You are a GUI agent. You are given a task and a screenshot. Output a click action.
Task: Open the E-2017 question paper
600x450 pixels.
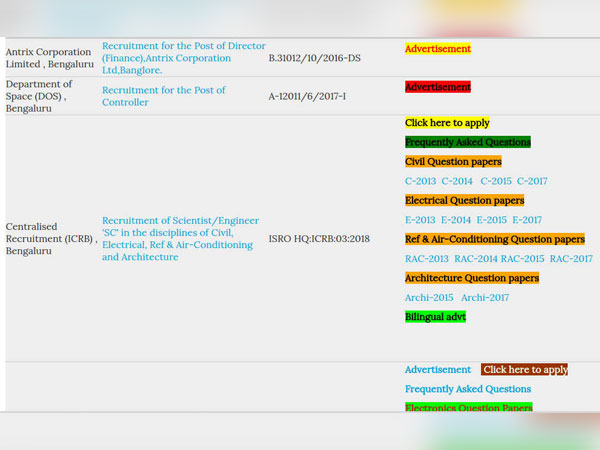(x=527, y=220)
